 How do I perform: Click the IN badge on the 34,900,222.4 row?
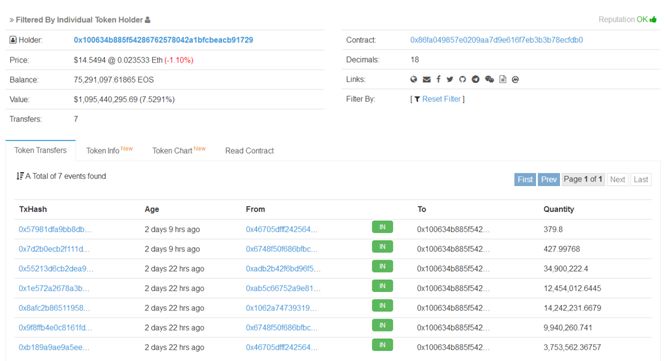(x=382, y=266)
